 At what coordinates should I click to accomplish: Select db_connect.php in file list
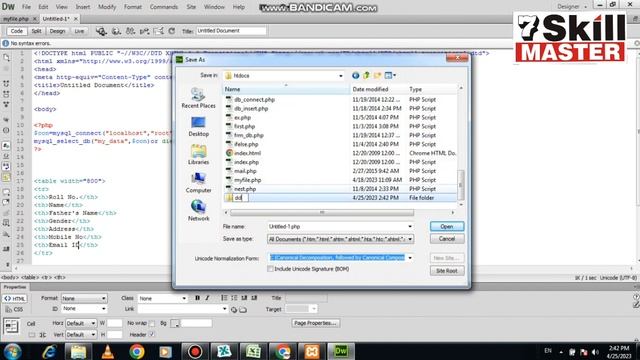tap(254, 100)
